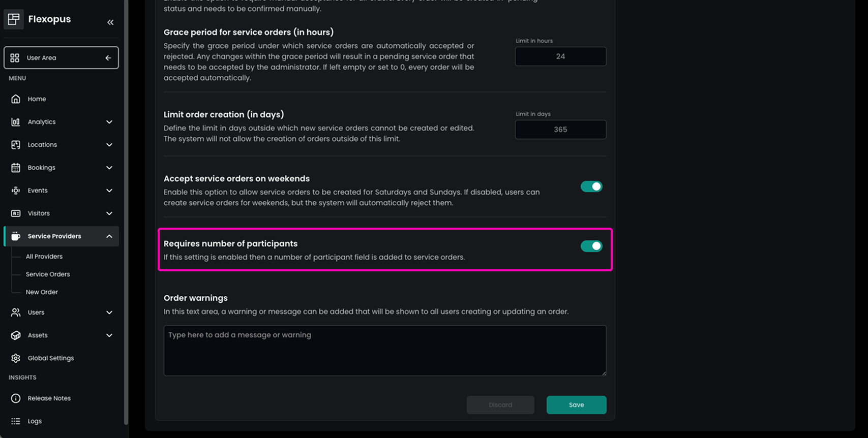This screenshot has height=438, width=868.
Task: Click the Flexopus logo icon
Action: [x=14, y=19]
